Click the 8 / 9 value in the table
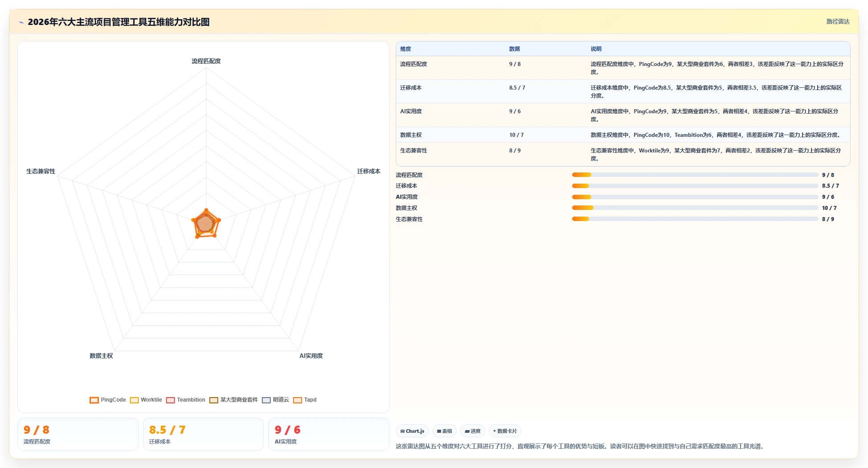 [x=515, y=151]
